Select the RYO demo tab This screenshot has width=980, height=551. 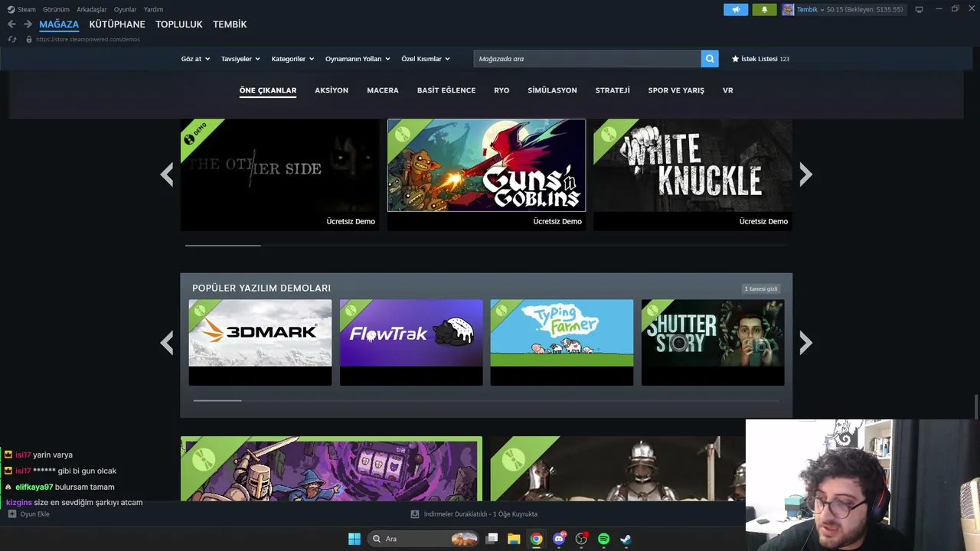coord(501,90)
